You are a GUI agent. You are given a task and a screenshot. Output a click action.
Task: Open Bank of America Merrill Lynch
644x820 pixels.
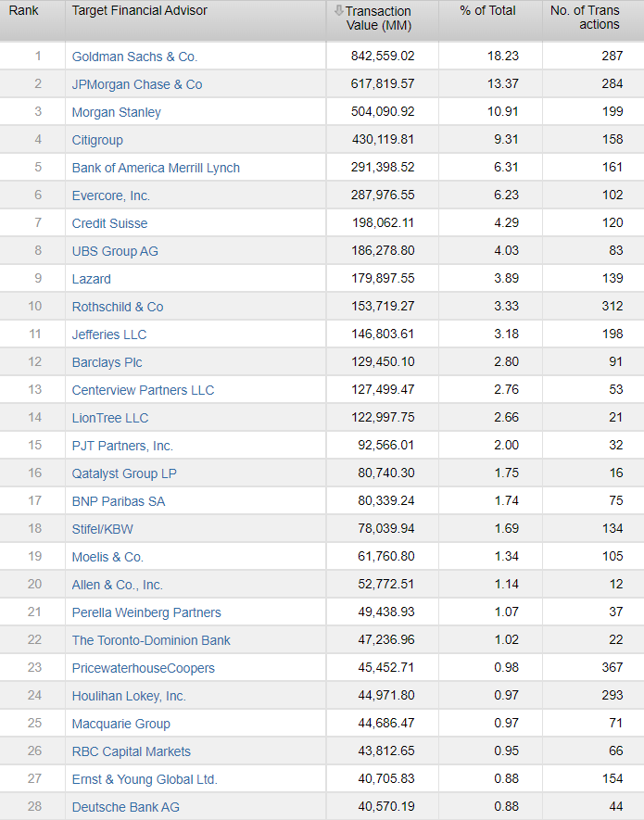pyautogui.click(x=156, y=168)
